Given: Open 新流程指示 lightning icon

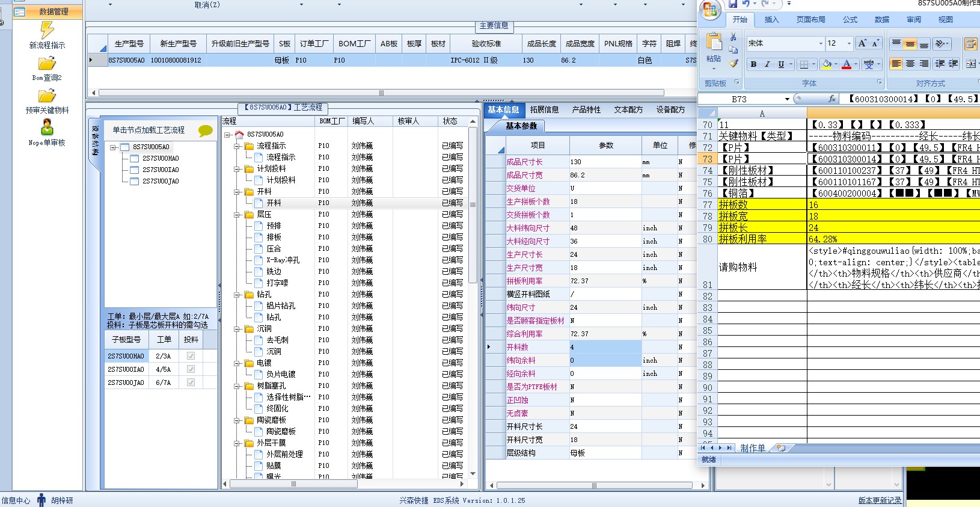Looking at the screenshot, I should (47, 29).
